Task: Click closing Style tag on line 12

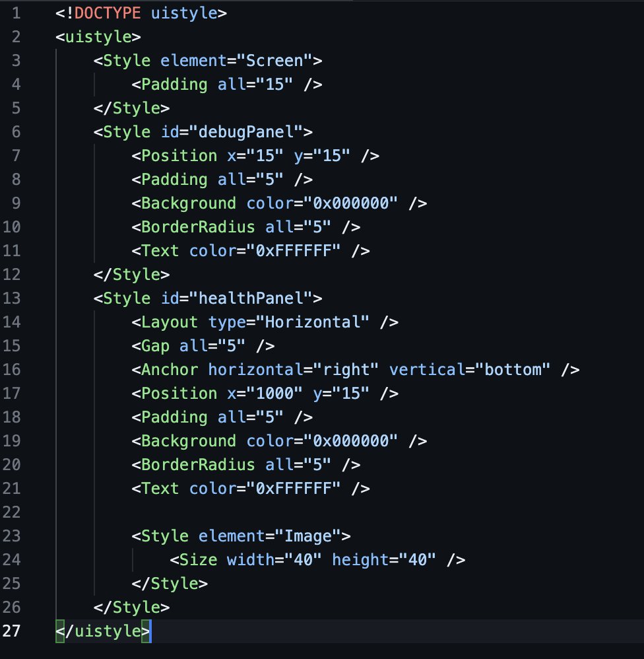Action: (131, 275)
